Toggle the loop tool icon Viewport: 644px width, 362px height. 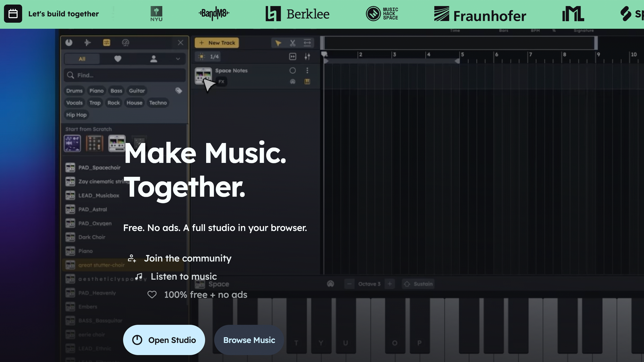[307, 43]
